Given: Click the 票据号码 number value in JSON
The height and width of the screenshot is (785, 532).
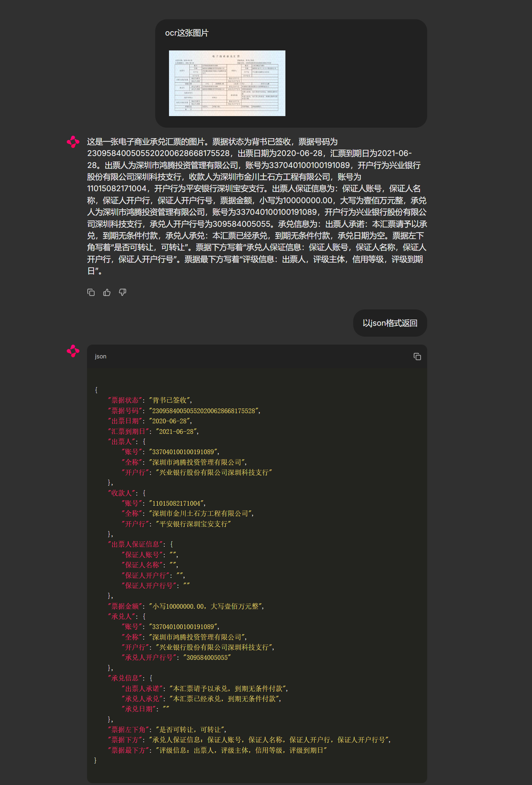Looking at the screenshot, I should (204, 411).
